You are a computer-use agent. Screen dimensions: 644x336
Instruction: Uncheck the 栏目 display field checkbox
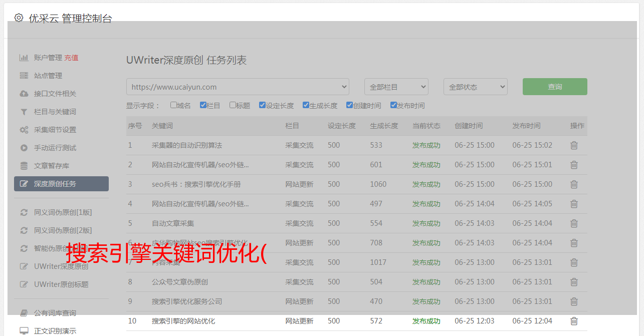[x=203, y=105]
